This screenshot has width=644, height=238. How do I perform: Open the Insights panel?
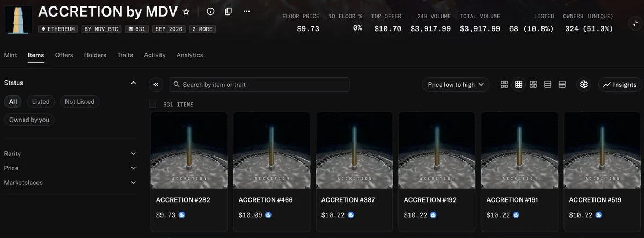620,84
